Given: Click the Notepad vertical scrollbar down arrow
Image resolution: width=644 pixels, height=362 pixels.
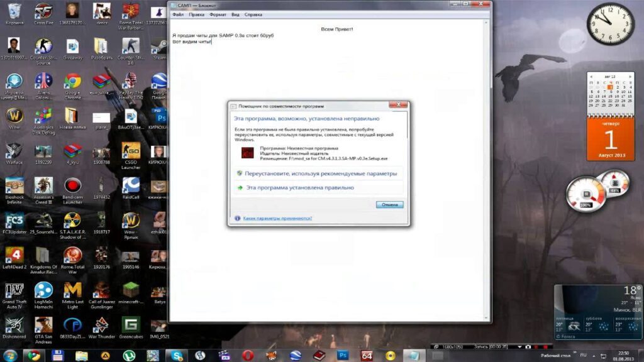Looking at the screenshot, I should (x=486, y=318).
